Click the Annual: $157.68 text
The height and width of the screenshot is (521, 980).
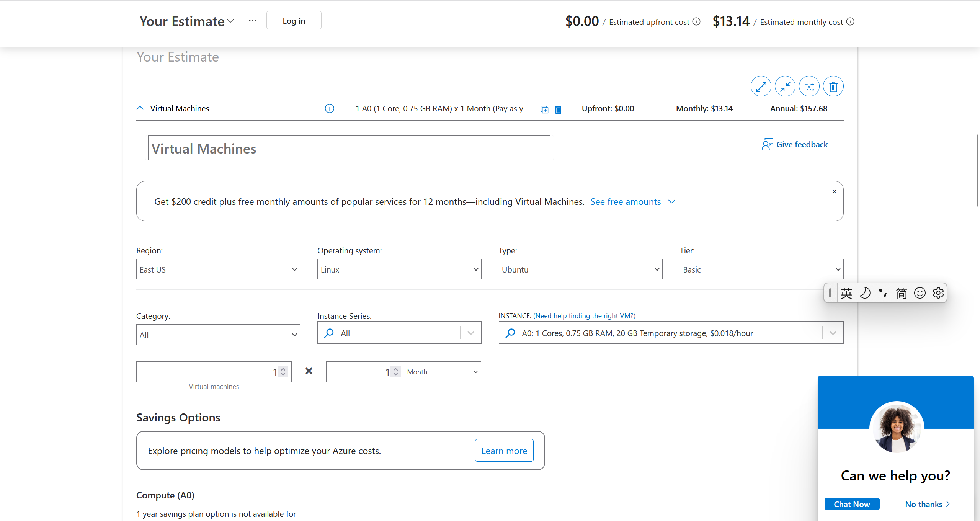tap(799, 109)
